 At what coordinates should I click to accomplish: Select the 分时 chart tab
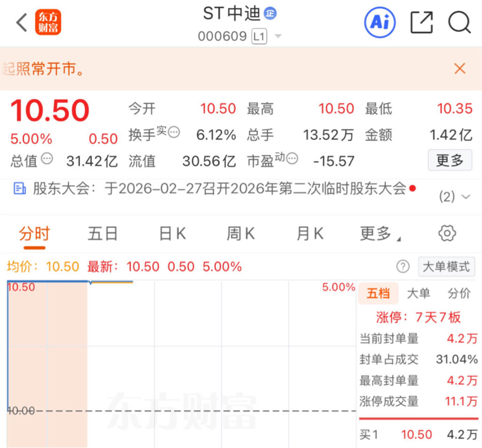[x=34, y=233]
